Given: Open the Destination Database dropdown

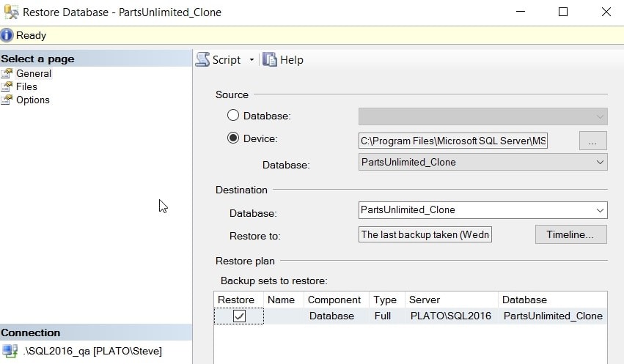Looking at the screenshot, I should 600,210.
